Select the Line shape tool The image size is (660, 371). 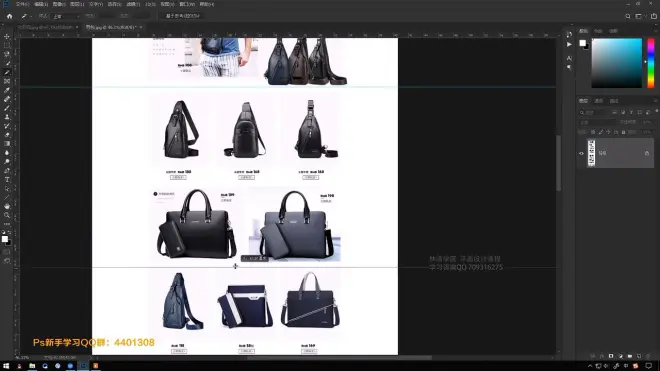[x=7, y=198]
